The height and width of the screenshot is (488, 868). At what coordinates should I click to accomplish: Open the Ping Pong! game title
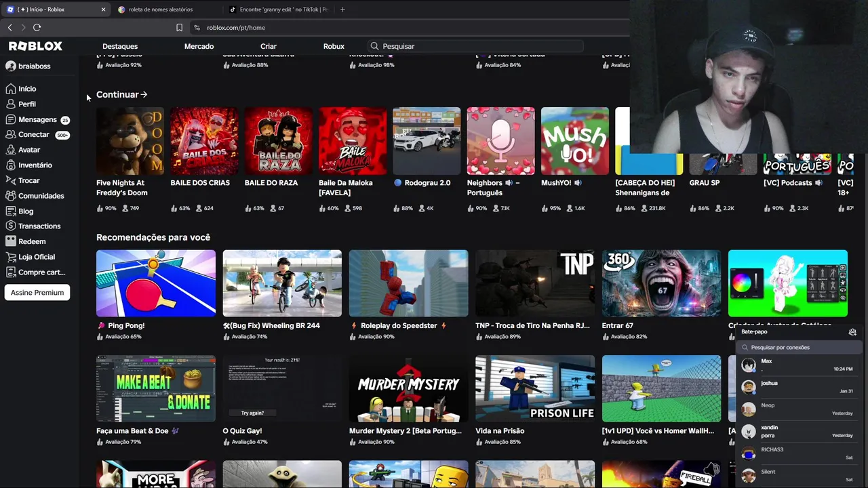click(x=121, y=325)
